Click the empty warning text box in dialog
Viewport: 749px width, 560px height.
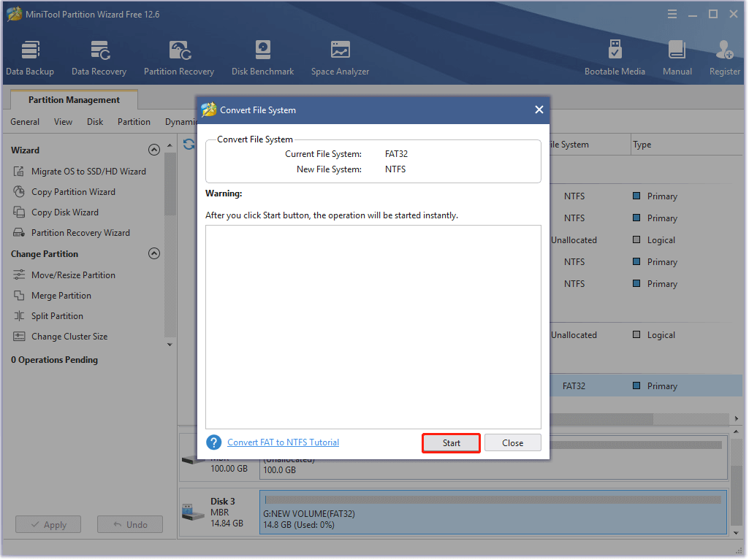(374, 328)
